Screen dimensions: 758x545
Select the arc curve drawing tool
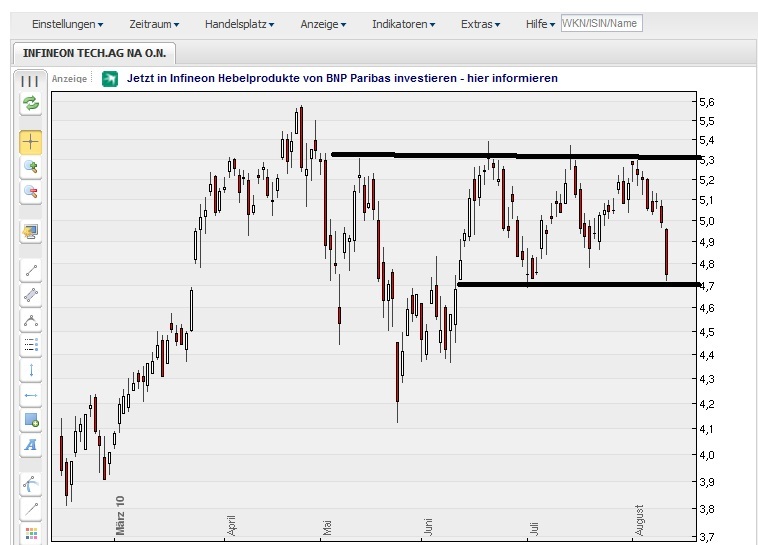[x=30, y=320]
